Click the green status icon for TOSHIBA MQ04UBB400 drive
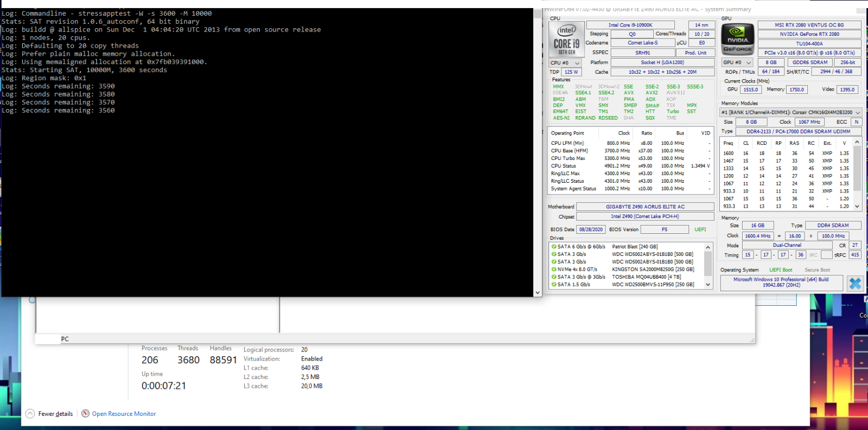Image resolution: width=868 pixels, height=430 pixels. [x=554, y=277]
